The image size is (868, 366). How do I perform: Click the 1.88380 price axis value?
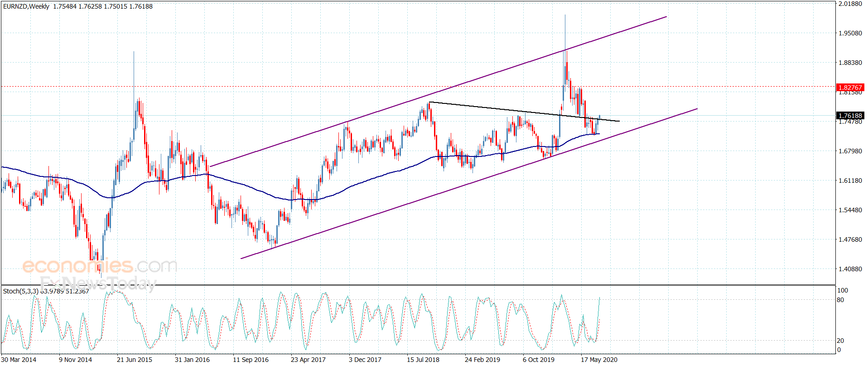click(850, 63)
